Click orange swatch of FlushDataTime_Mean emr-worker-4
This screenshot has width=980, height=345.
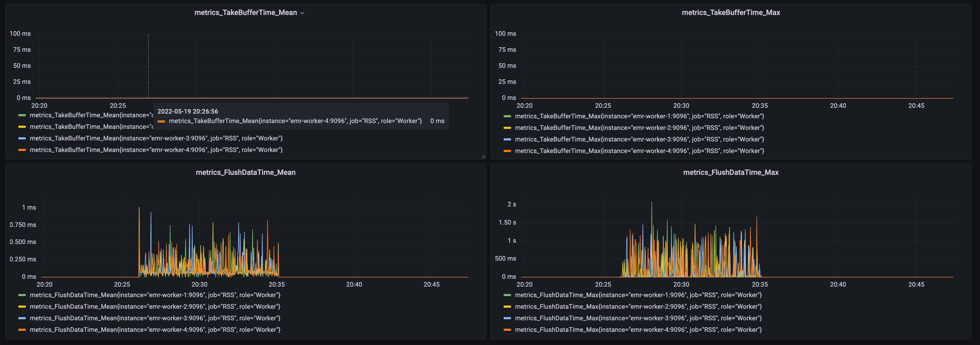coord(22,330)
